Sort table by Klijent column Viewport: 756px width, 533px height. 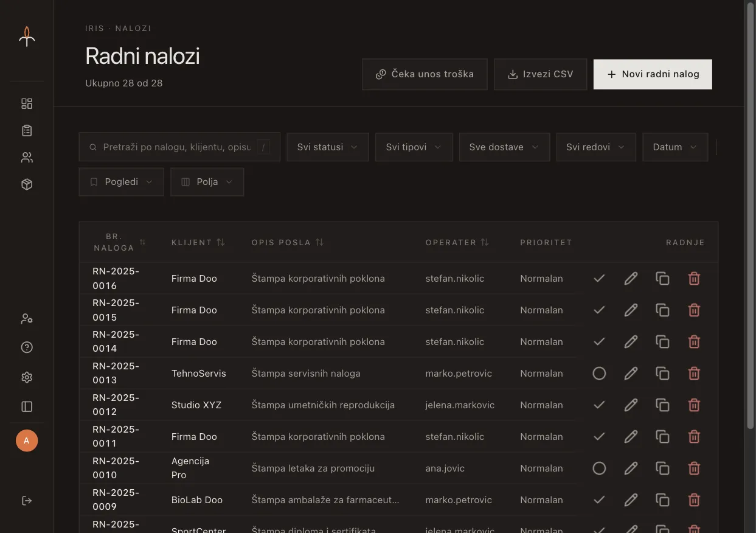click(x=198, y=242)
